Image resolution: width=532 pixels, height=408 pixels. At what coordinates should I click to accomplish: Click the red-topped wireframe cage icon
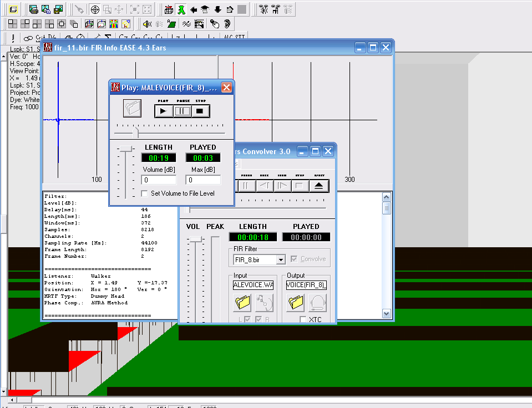[x=169, y=9]
